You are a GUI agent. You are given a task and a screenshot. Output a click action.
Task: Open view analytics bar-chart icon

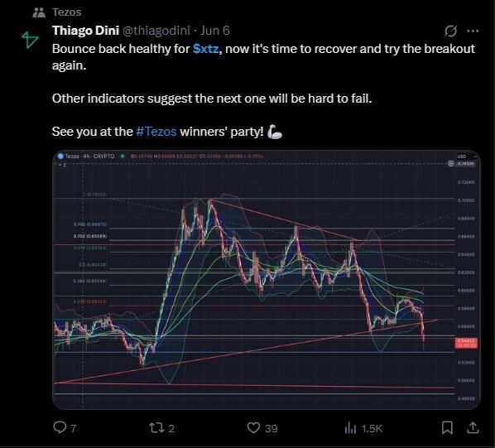click(x=350, y=428)
